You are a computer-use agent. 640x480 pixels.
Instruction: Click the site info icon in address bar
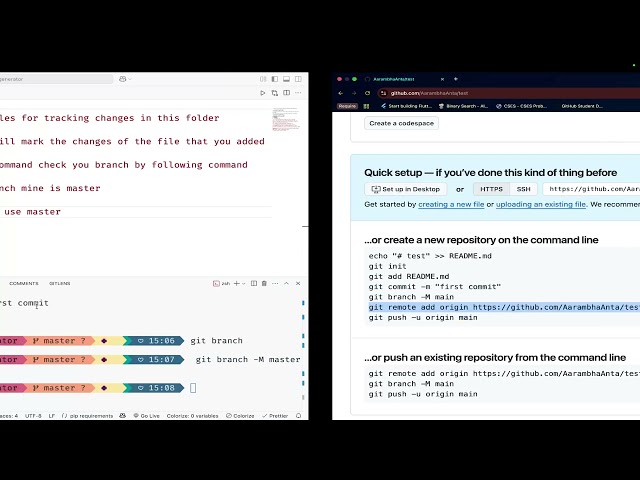(x=383, y=93)
